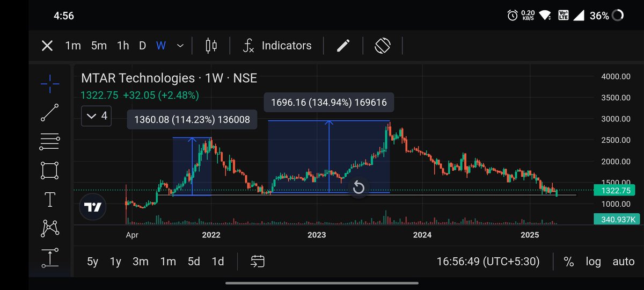Open the pencil drawing tools icon

pos(343,46)
